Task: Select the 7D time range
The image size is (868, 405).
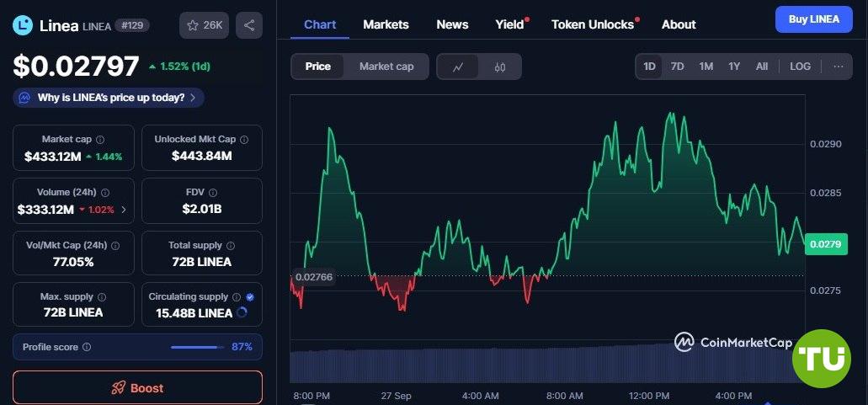Action: [677, 67]
